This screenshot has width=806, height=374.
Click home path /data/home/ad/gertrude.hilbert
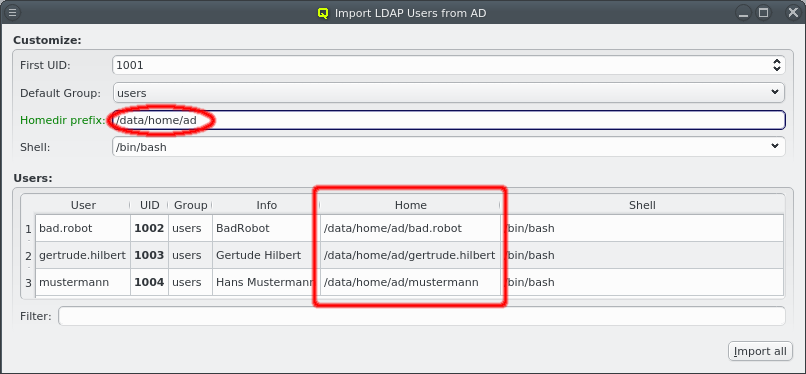[410, 255]
